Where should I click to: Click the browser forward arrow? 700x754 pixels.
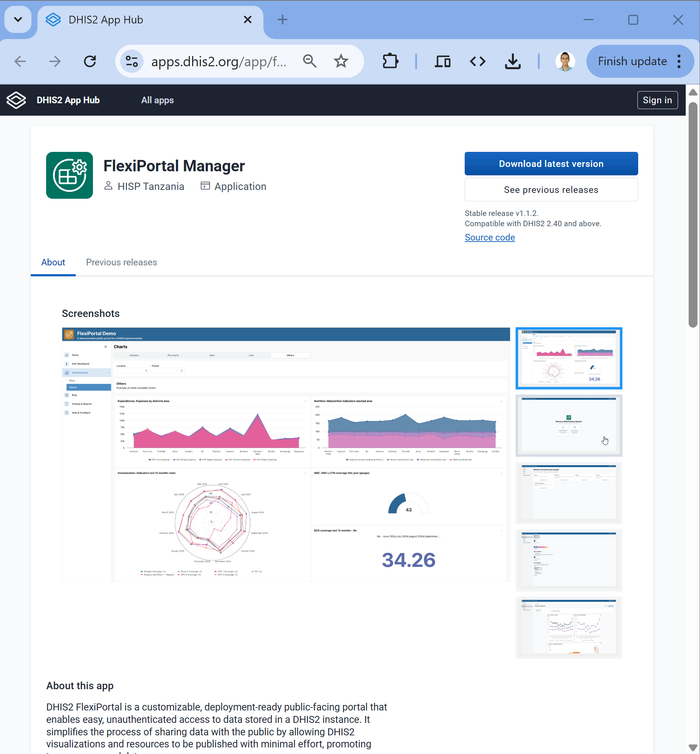(55, 61)
